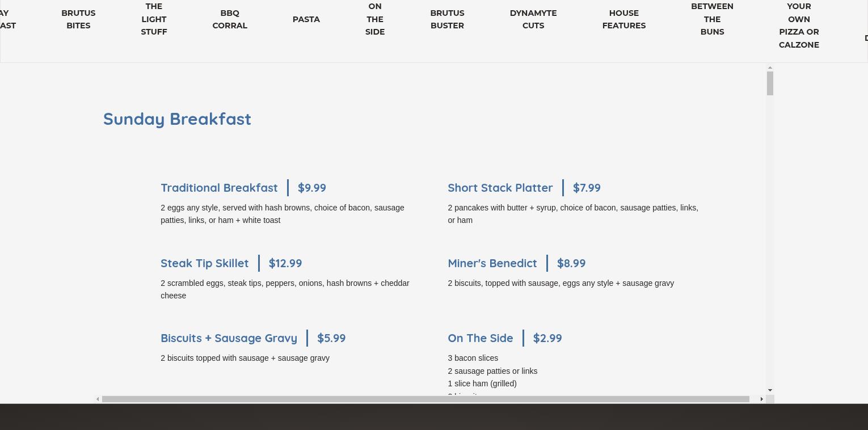
Task: View the House Features menu
Action: click(x=623, y=19)
